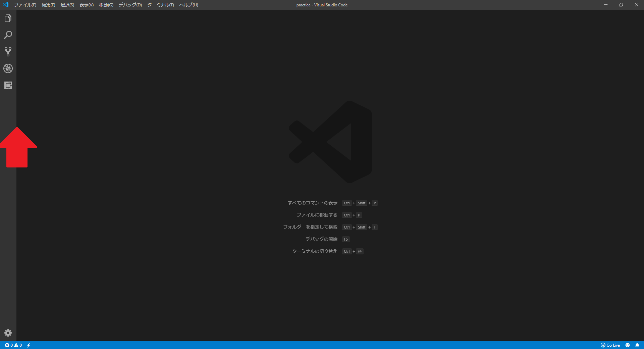
Task: Click the VS Code logo in the title bar
Action: (x=5, y=5)
